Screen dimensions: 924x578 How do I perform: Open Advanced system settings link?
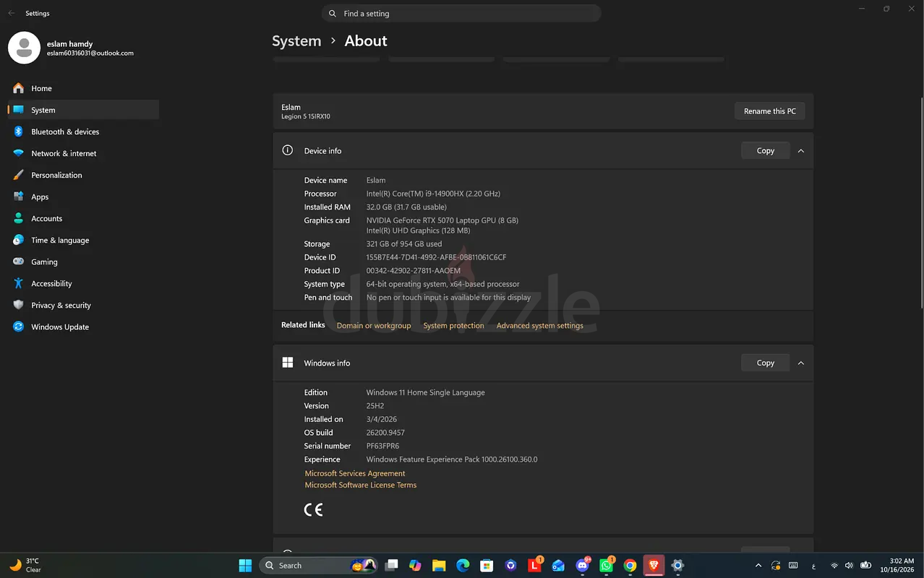pos(539,326)
